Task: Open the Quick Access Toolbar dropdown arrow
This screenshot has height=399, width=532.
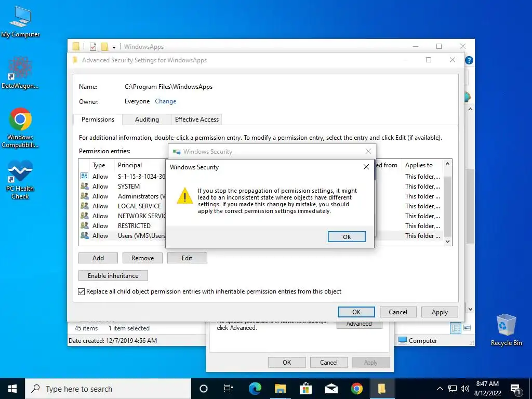Action: point(114,47)
